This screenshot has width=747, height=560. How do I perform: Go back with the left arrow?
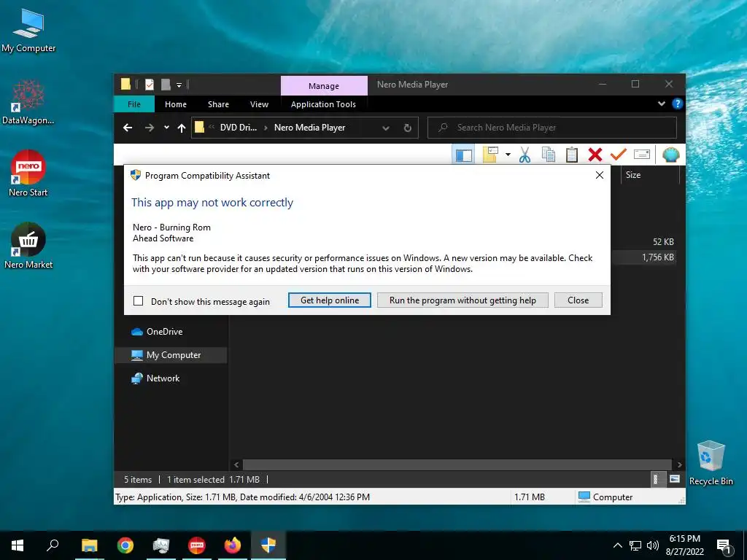pos(127,128)
